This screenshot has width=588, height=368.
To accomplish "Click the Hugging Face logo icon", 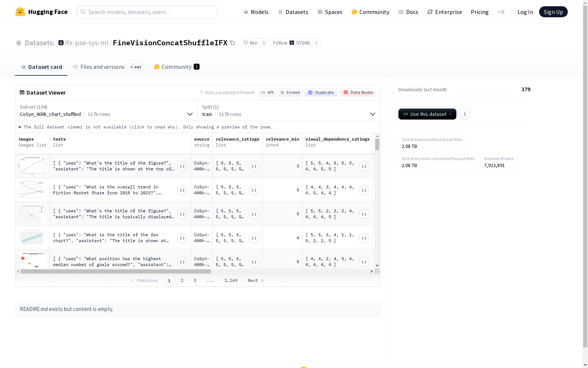I will [20, 12].
